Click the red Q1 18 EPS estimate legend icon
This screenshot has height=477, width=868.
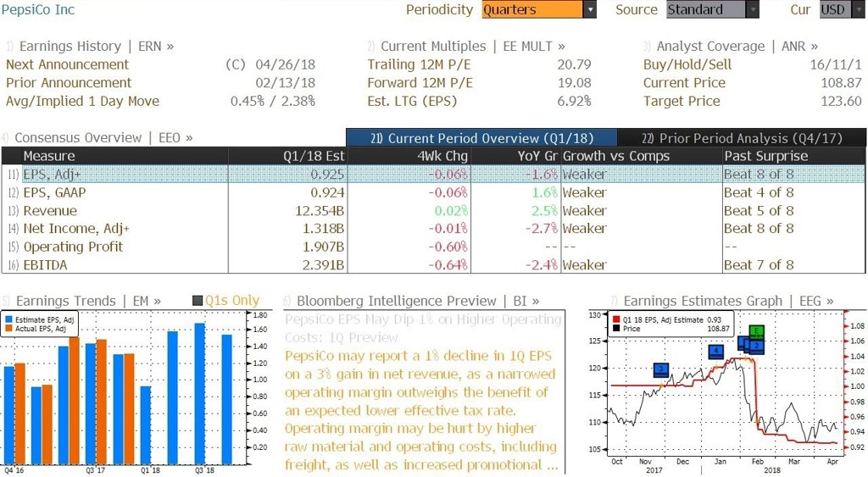point(616,320)
